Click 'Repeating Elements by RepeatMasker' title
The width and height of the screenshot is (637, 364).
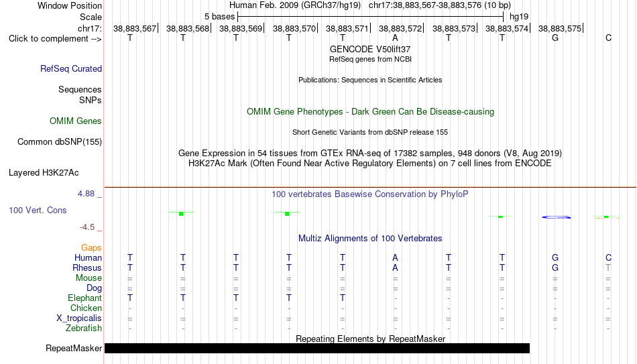(370, 339)
